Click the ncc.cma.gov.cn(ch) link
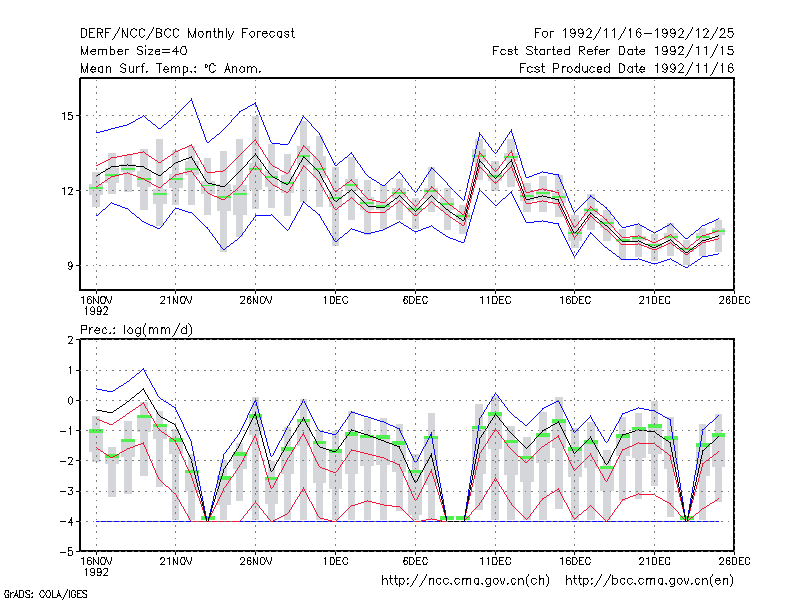The width and height of the screenshot is (800, 600). 465,581
